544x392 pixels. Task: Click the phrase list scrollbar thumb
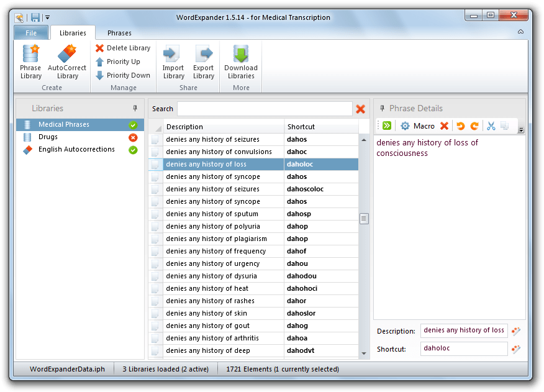point(364,219)
